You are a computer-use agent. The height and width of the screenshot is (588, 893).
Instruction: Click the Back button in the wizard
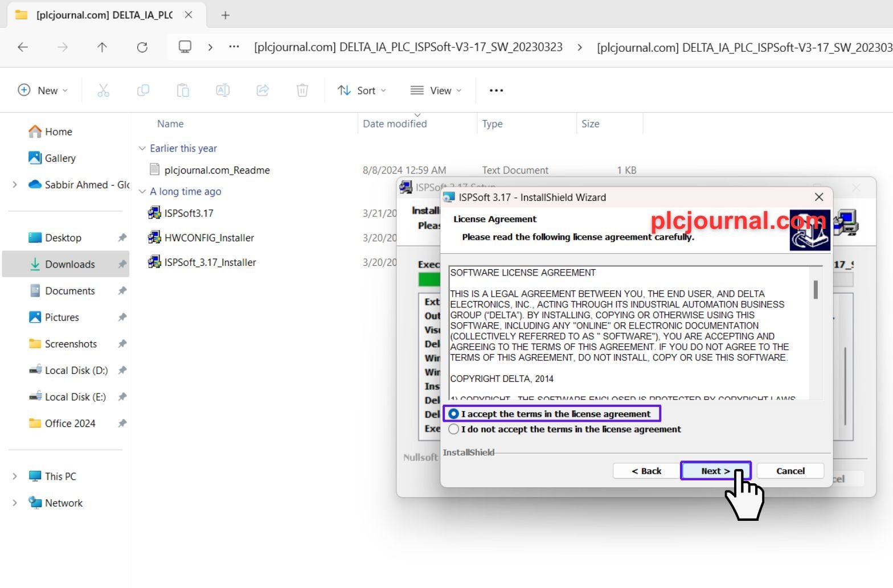pyautogui.click(x=646, y=471)
